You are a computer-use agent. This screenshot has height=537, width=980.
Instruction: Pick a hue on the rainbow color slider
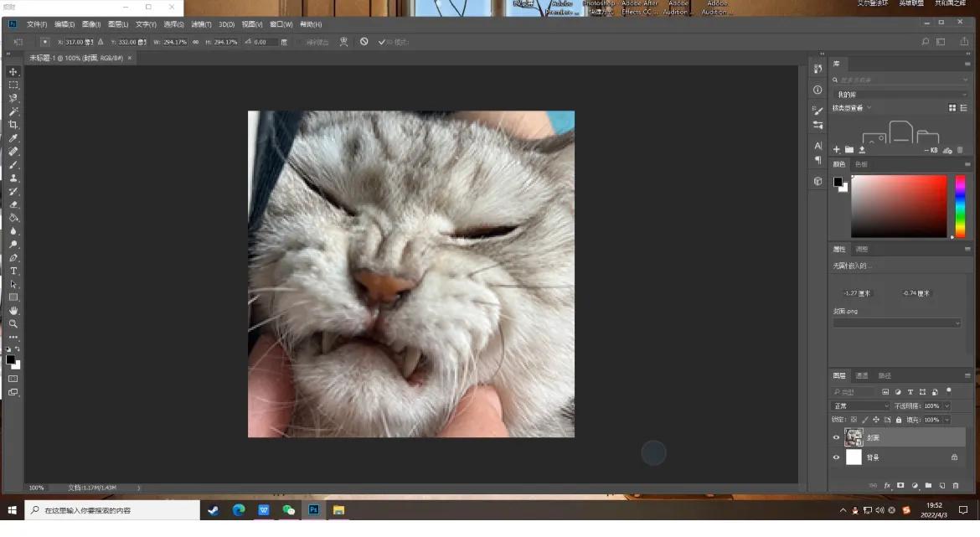962,205
